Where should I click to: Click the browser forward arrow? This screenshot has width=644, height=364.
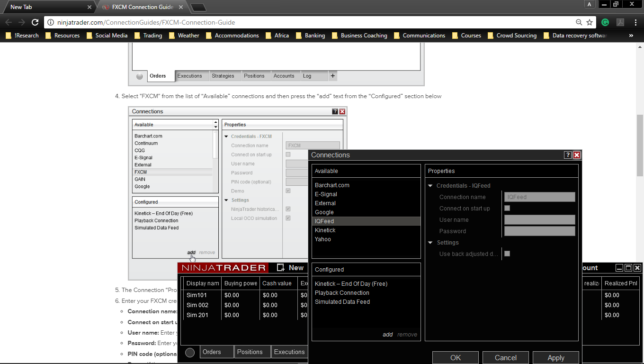click(22, 22)
